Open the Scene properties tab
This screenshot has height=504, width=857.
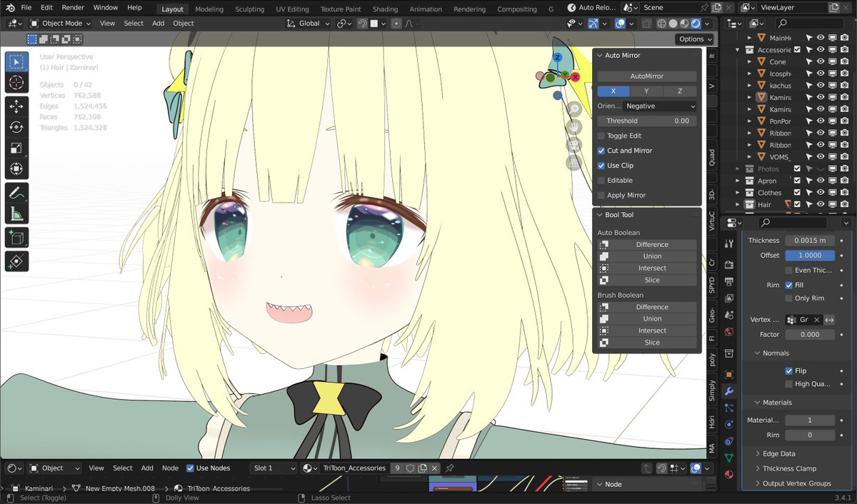point(728,315)
